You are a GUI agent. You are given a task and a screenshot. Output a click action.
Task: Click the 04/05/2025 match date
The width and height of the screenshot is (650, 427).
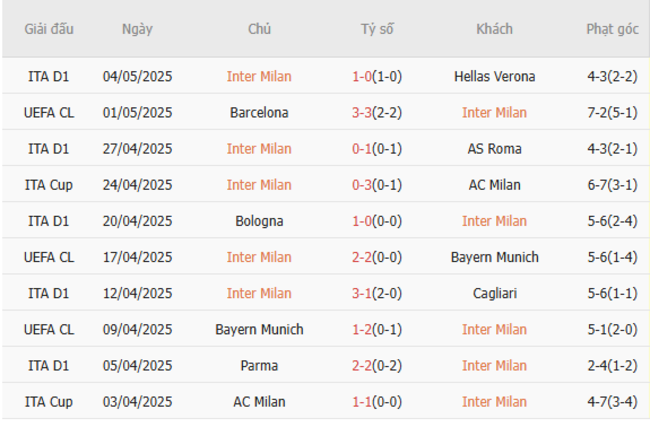[137, 76]
